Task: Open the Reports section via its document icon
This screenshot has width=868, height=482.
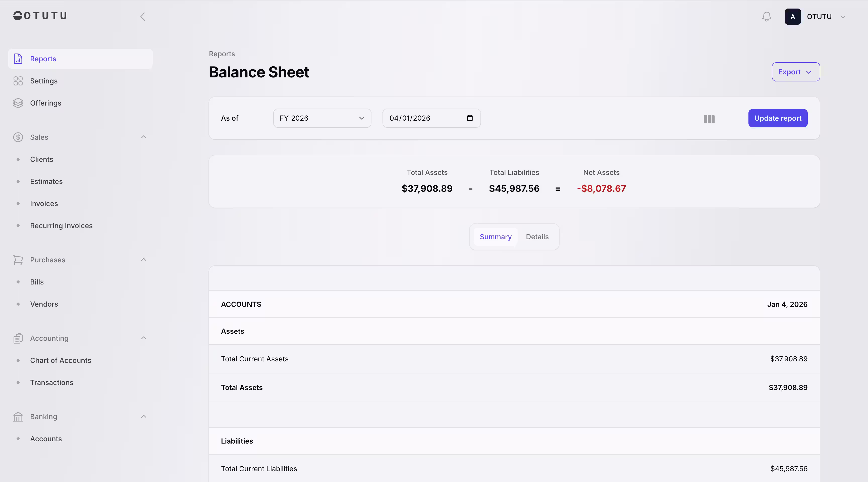Action: tap(18, 59)
